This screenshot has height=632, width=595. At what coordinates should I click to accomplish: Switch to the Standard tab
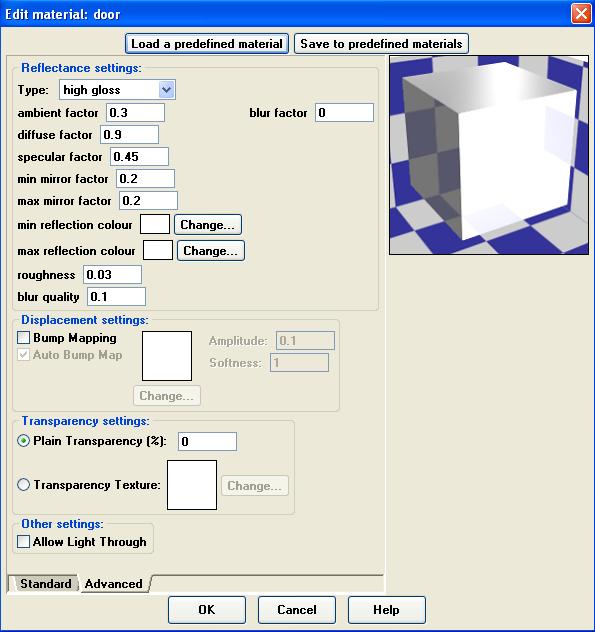tap(45, 584)
